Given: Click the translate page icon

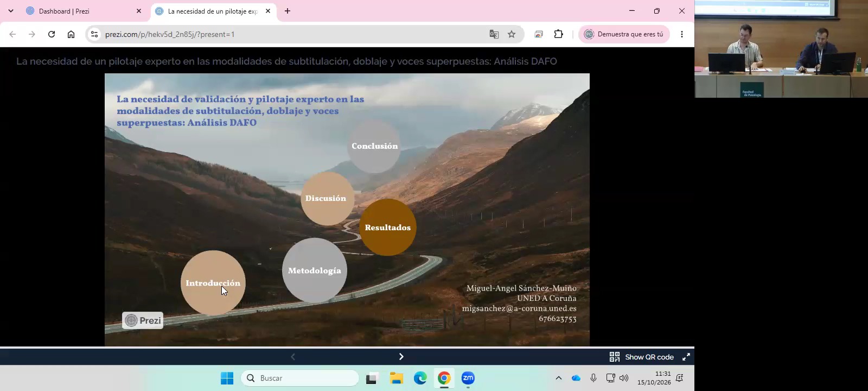Looking at the screenshot, I should [494, 34].
